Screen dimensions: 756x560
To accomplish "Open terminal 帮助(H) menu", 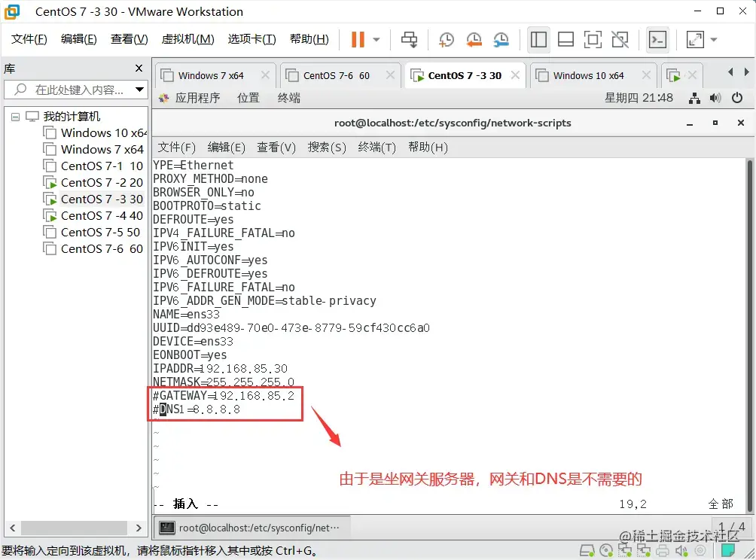I will (428, 147).
